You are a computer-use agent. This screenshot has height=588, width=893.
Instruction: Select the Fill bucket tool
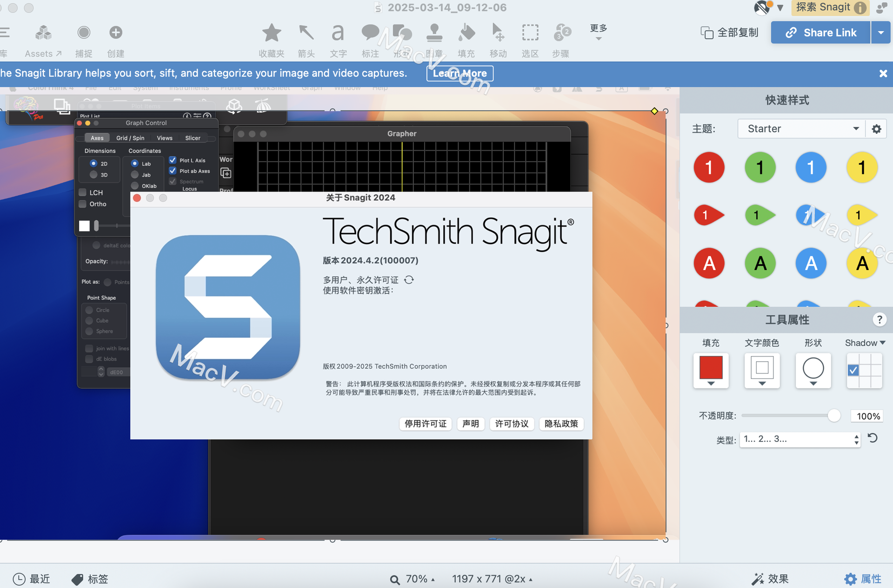(x=466, y=33)
